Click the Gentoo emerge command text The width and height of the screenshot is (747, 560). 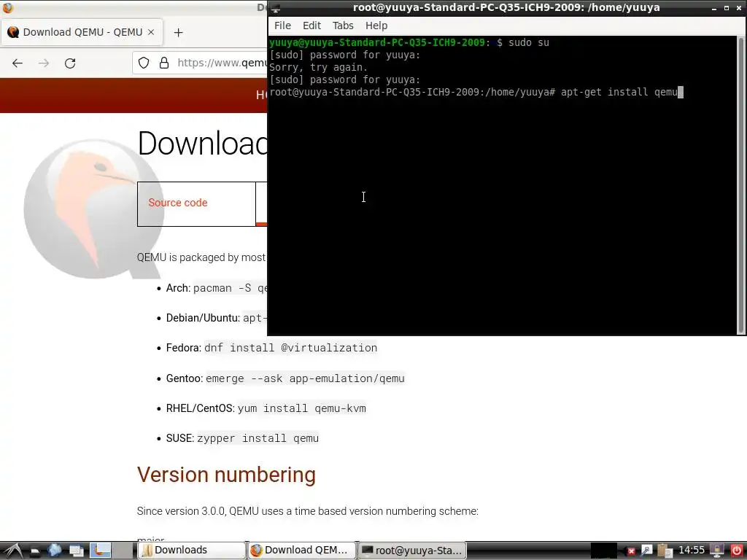click(305, 378)
